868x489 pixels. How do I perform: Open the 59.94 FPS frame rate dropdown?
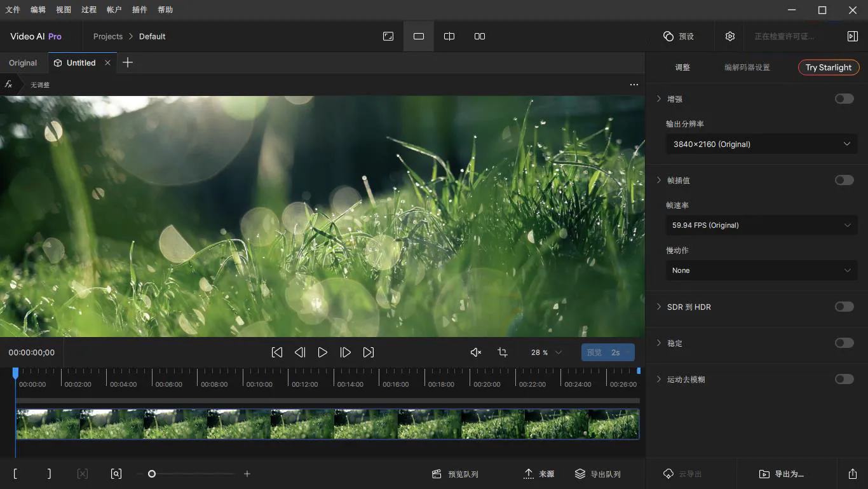point(761,225)
